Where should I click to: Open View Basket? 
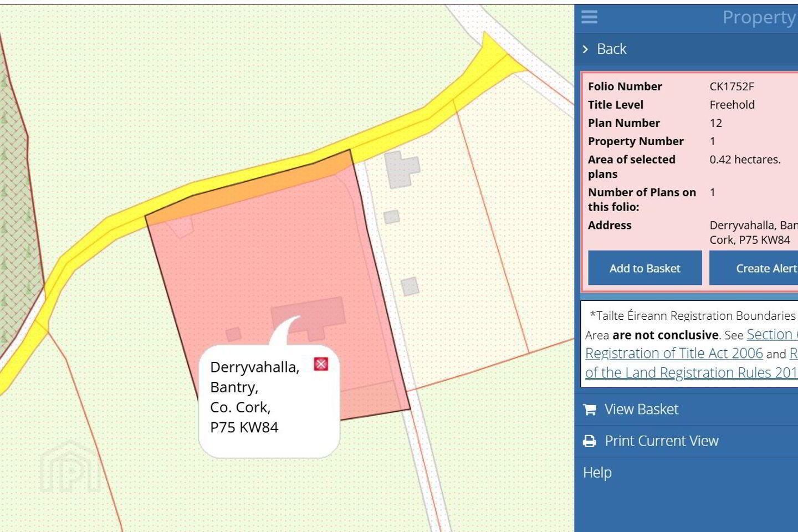coord(641,409)
